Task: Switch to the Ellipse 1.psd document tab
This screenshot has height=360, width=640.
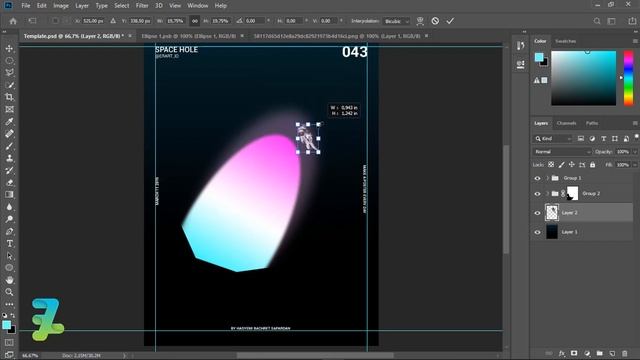Action: pos(189,36)
